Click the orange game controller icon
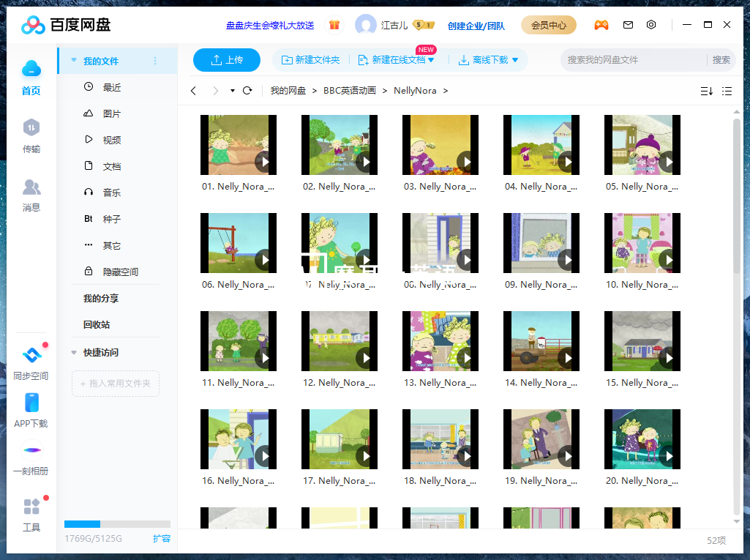This screenshot has height=560, width=750. 601,24
